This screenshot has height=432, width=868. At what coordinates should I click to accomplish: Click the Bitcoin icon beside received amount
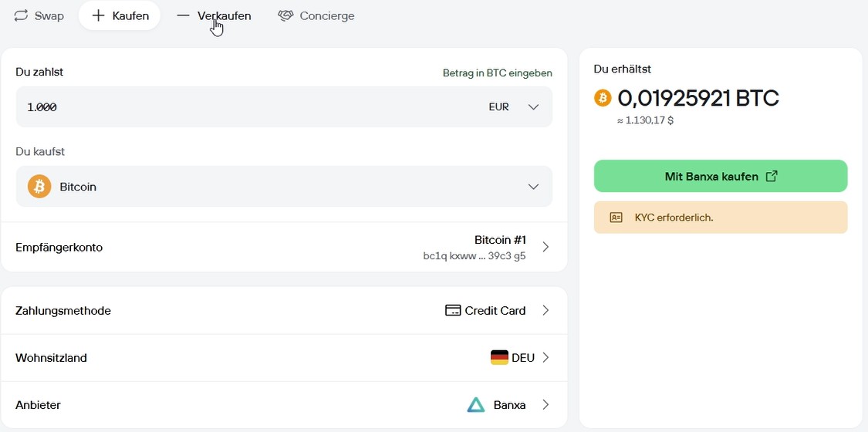pyautogui.click(x=603, y=98)
